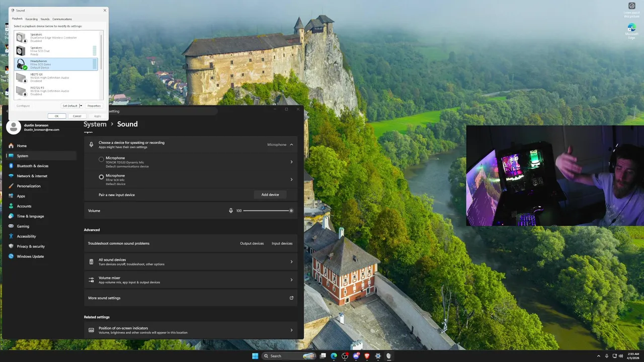Switch to Recording tab
The height and width of the screenshot is (362, 644).
click(x=31, y=19)
